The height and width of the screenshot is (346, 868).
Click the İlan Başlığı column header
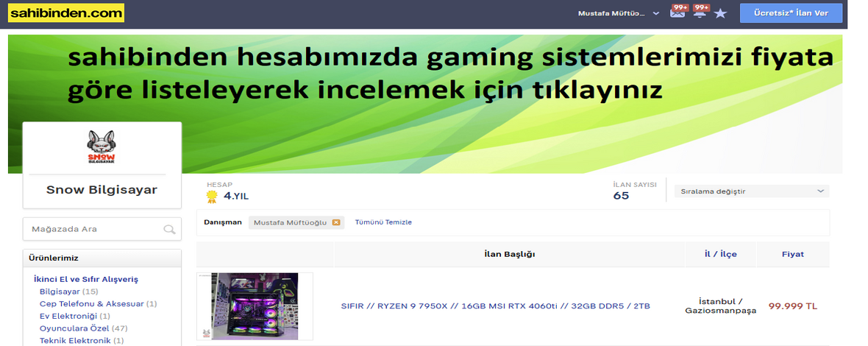pyautogui.click(x=509, y=254)
